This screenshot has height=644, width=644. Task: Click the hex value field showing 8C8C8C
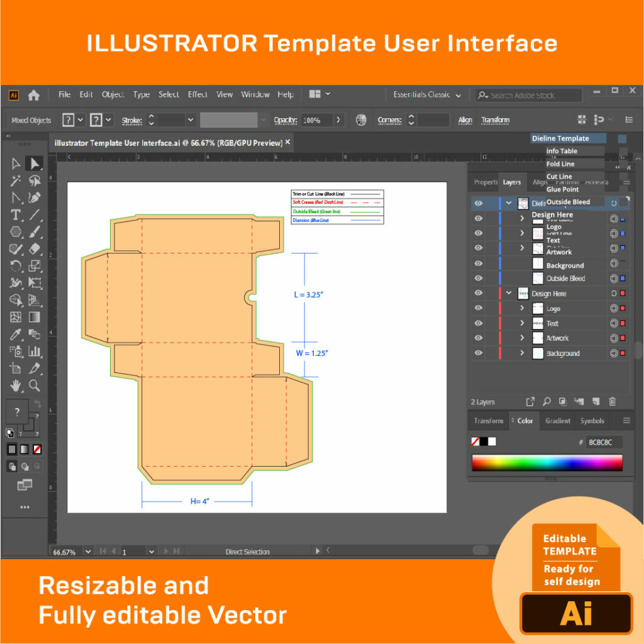pos(606,441)
